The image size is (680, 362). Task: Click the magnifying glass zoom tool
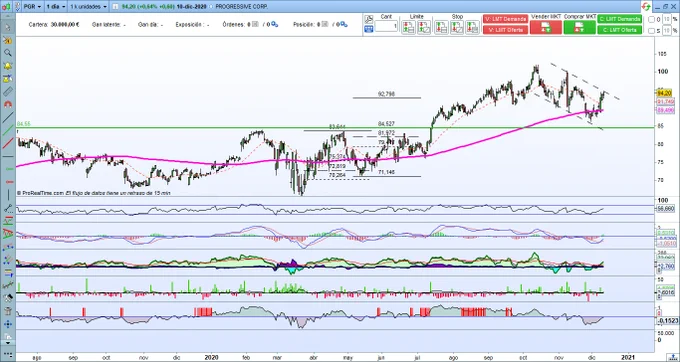7,53
